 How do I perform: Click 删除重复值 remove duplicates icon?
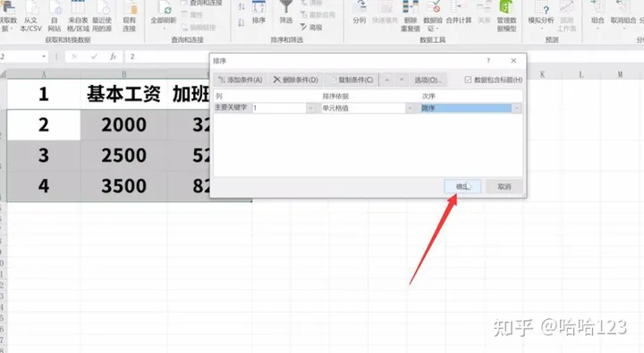click(411, 16)
